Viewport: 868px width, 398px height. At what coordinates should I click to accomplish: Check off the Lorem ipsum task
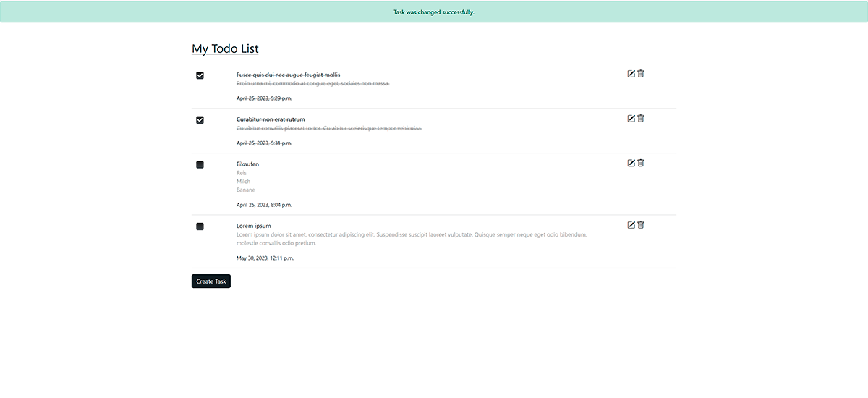click(200, 226)
